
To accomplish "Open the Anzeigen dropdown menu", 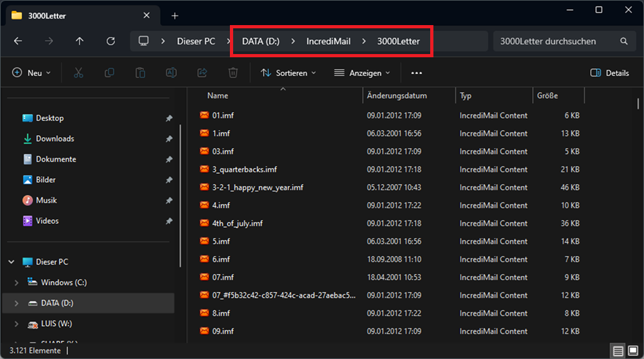I will [362, 73].
